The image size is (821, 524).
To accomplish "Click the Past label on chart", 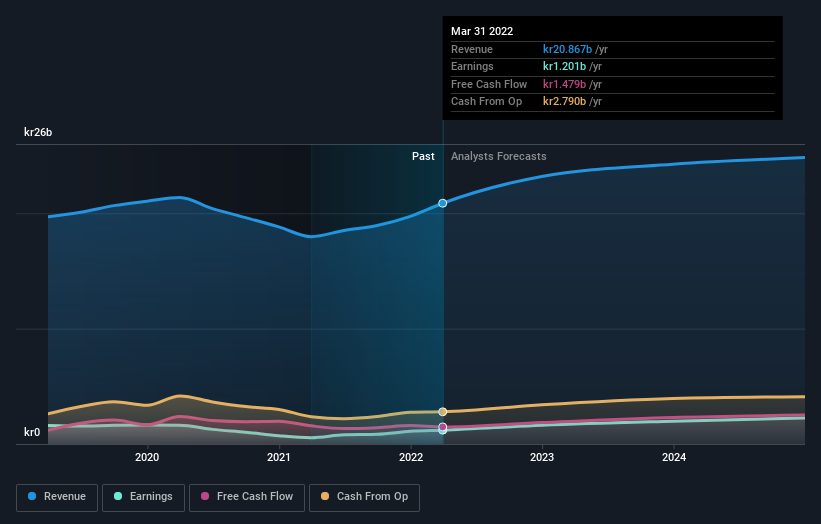I will 423,157.
